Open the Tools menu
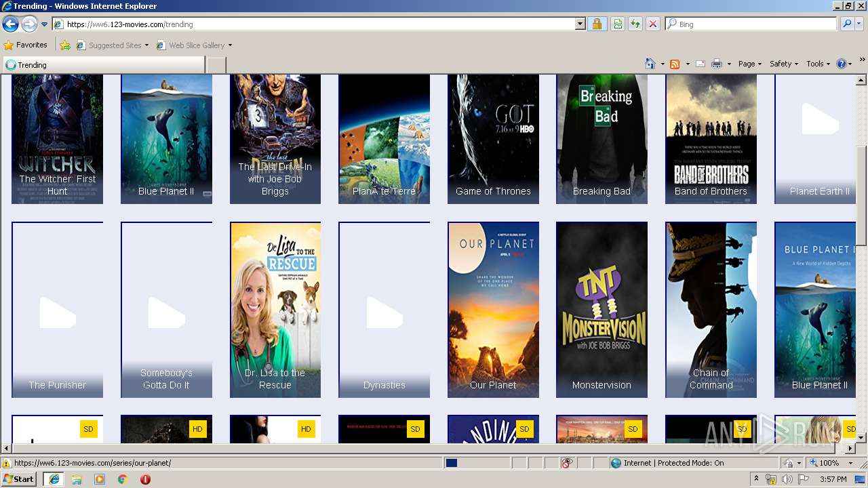Viewport: 868px width, 488px height. tap(818, 64)
